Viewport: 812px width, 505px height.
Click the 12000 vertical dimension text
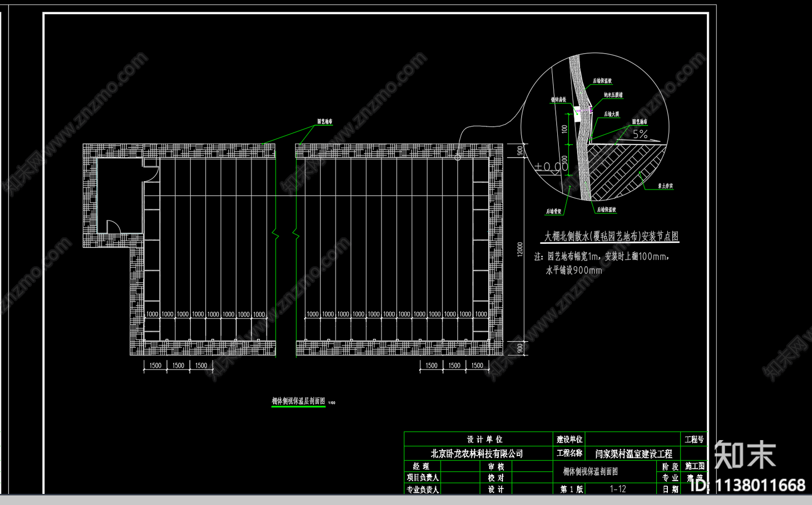click(520, 249)
